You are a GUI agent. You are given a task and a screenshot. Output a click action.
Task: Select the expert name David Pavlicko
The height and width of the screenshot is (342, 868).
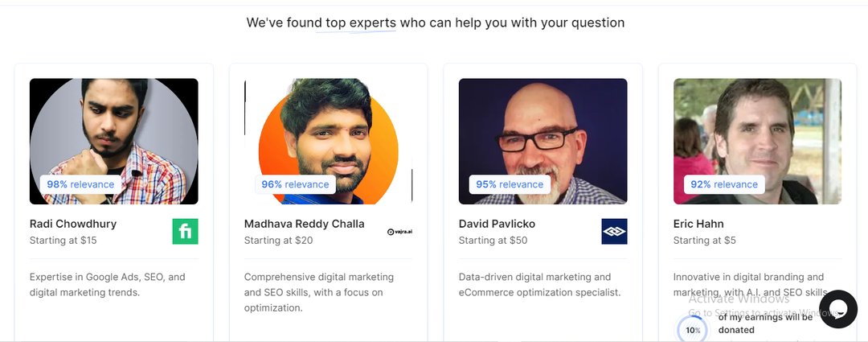tap(497, 224)
